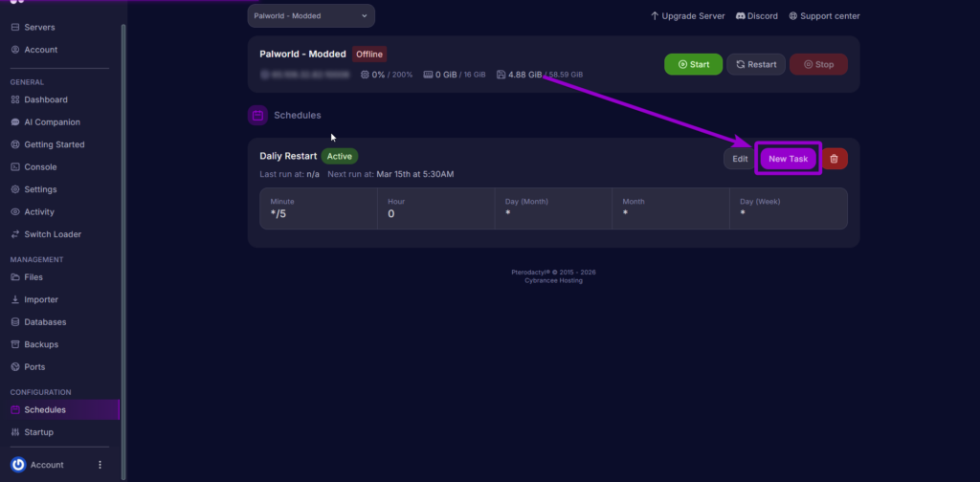Click the Account power avatar icon

point(18,465)
